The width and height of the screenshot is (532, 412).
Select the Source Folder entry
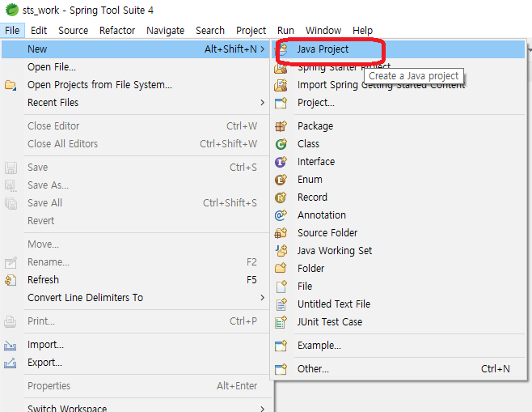pyautogui.click(x=398, y=233)
